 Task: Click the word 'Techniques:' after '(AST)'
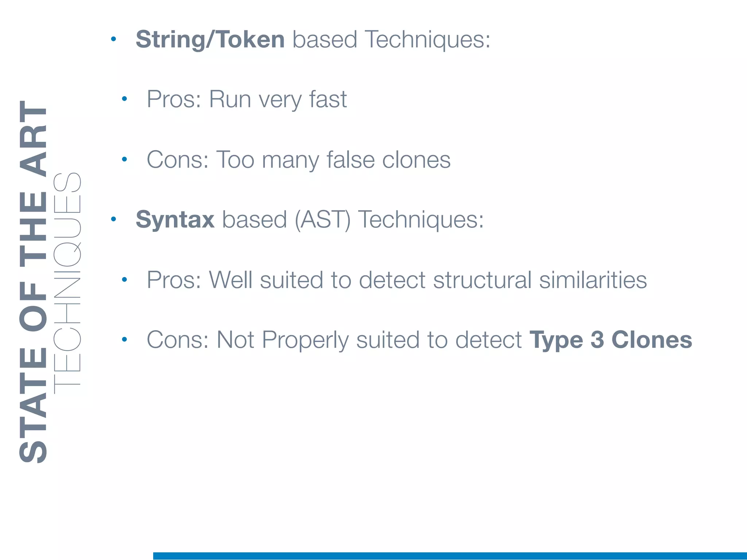point(421,219)
